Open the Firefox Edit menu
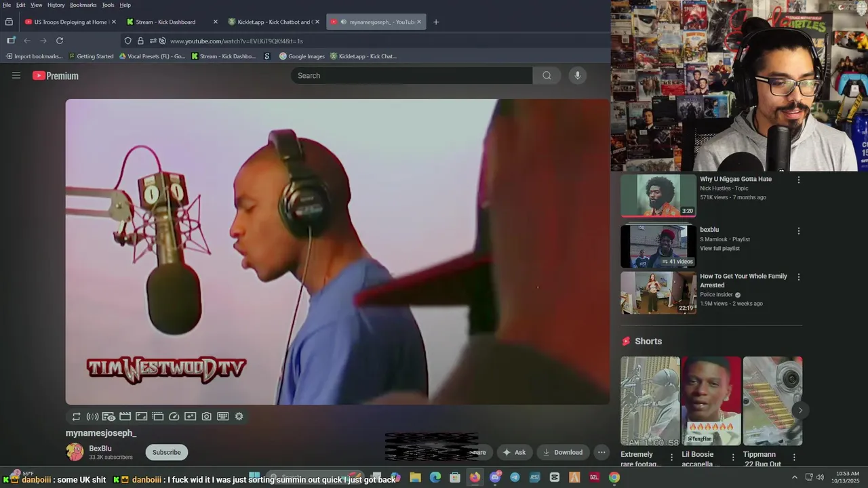The height and width of the screenshot is (488, 868). coord(21,5)
